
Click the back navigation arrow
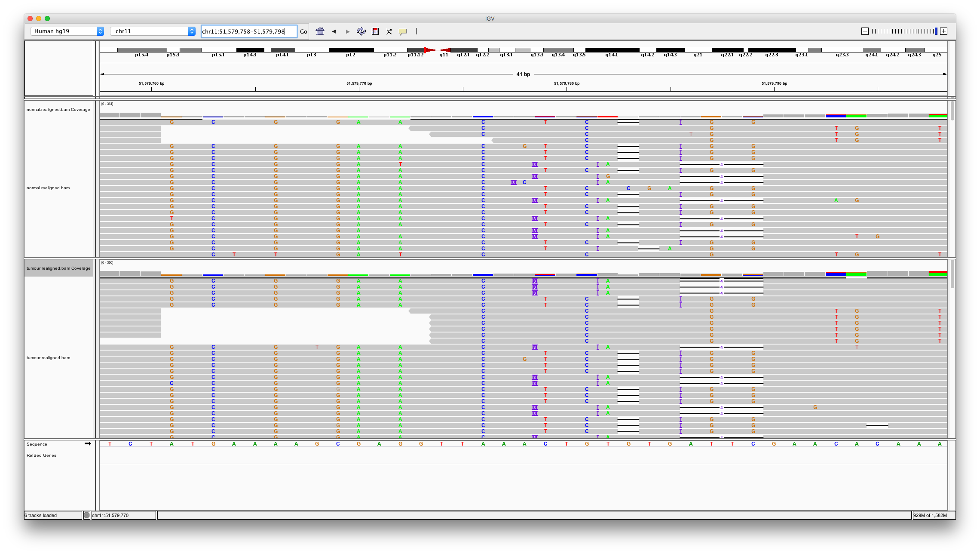(334, 31)
